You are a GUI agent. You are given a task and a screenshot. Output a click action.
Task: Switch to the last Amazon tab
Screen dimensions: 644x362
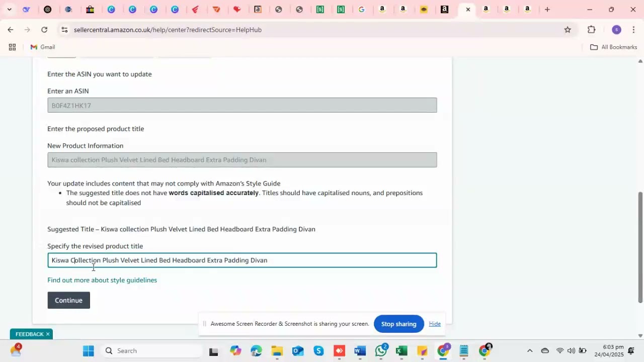(528, 10)
